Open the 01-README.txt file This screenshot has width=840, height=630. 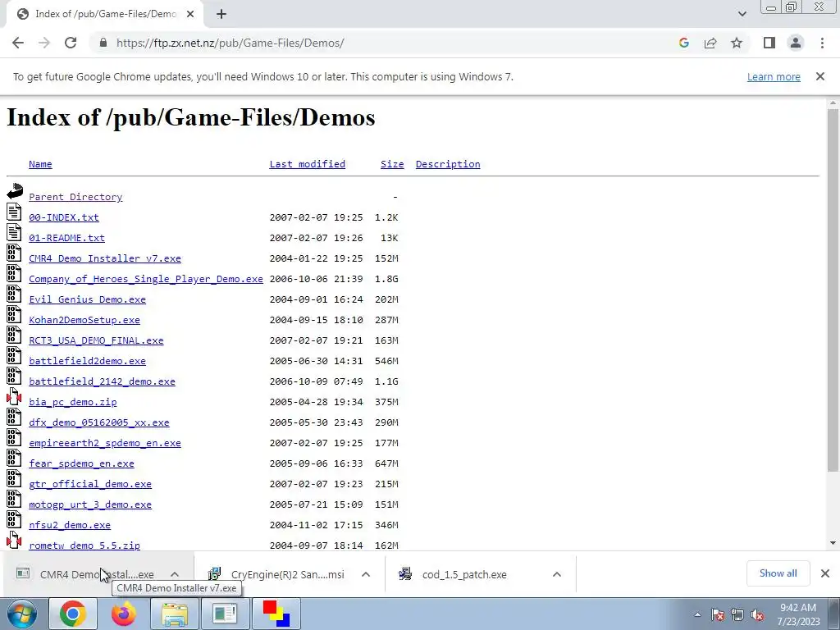coord(66,237)
